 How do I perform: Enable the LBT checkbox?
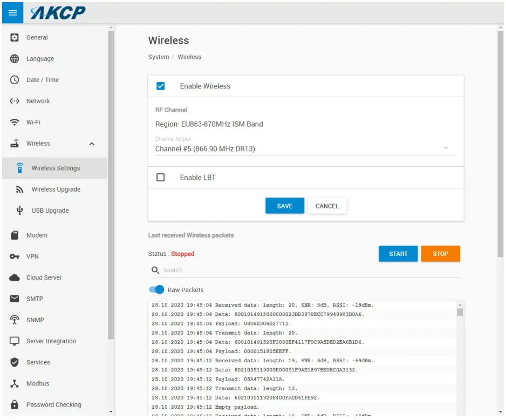click(x=160, y=177)
